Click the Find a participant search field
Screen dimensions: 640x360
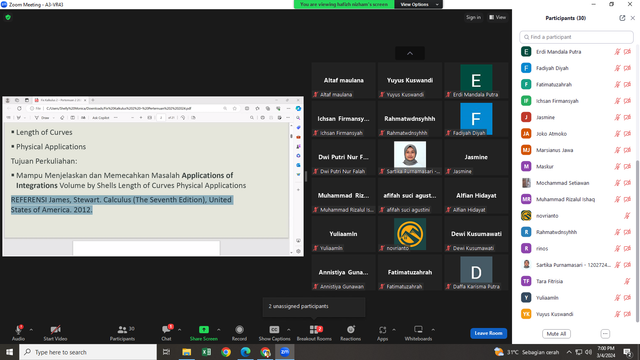[576, 37]
